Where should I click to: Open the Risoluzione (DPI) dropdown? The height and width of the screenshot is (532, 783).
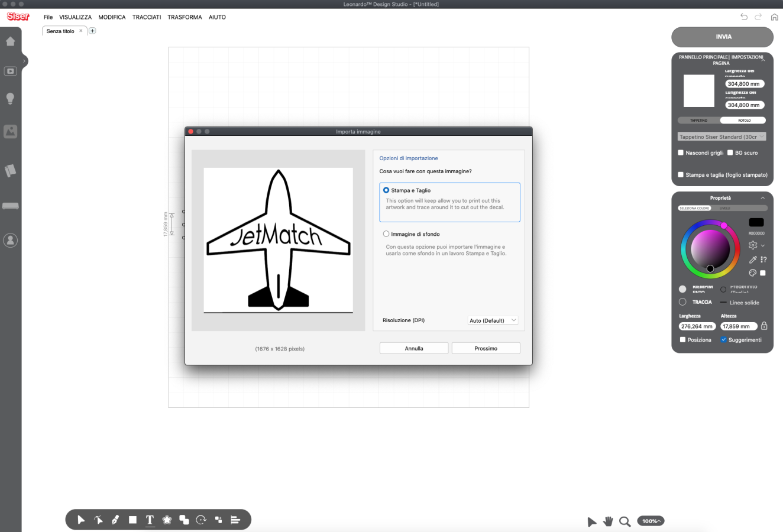tap(493, 320)
